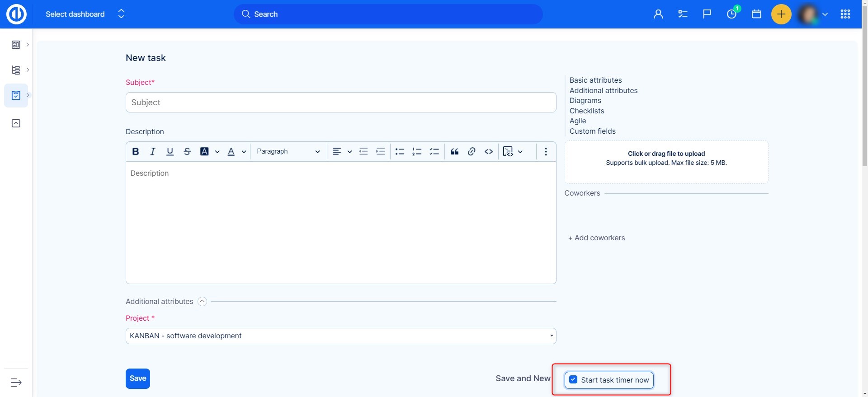
Task: Click the Bold formatting icon
Action: pyautogui.click(x=135, y=152)
